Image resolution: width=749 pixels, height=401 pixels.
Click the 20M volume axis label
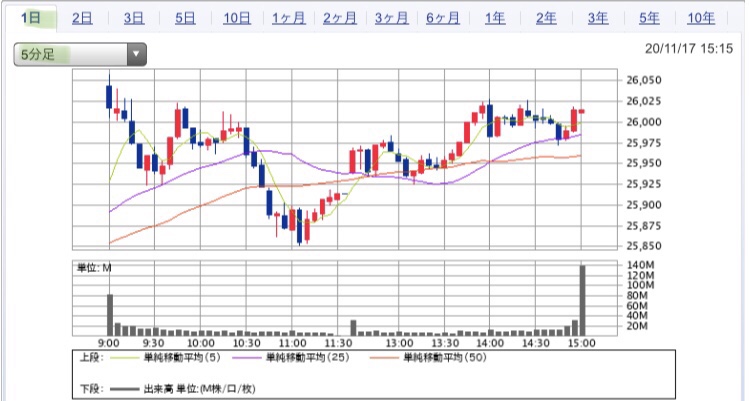(x=637, y=326)
